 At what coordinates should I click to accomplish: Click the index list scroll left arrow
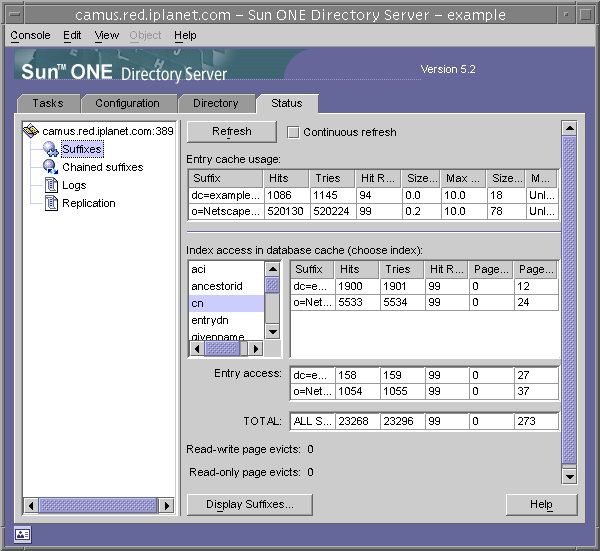pos(197,349)
